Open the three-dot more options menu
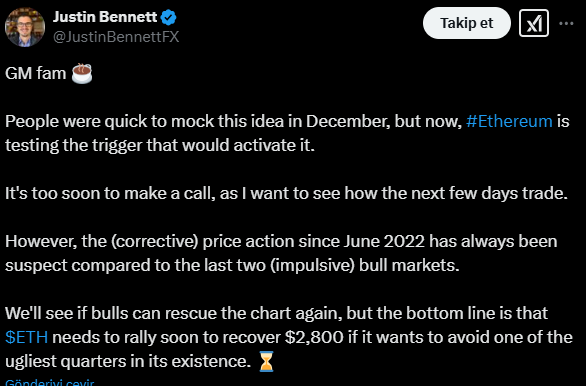Screen dimensions: 586x386 pyautogui.click(x=566, y=23)
